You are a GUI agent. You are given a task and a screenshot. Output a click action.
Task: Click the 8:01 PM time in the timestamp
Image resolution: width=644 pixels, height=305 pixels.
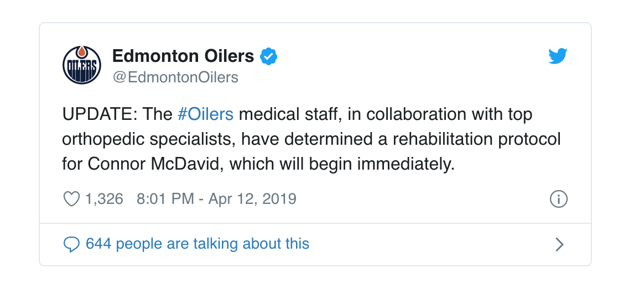pos(165,199)
